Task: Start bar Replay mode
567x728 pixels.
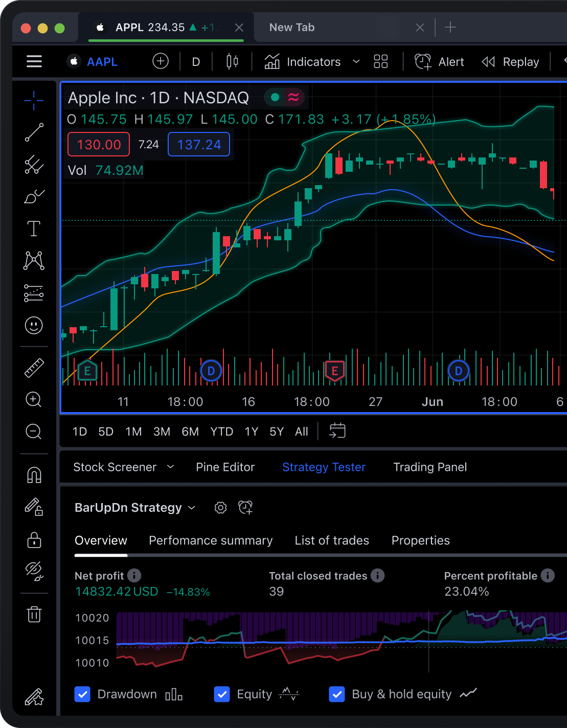Action: (510, 62)
